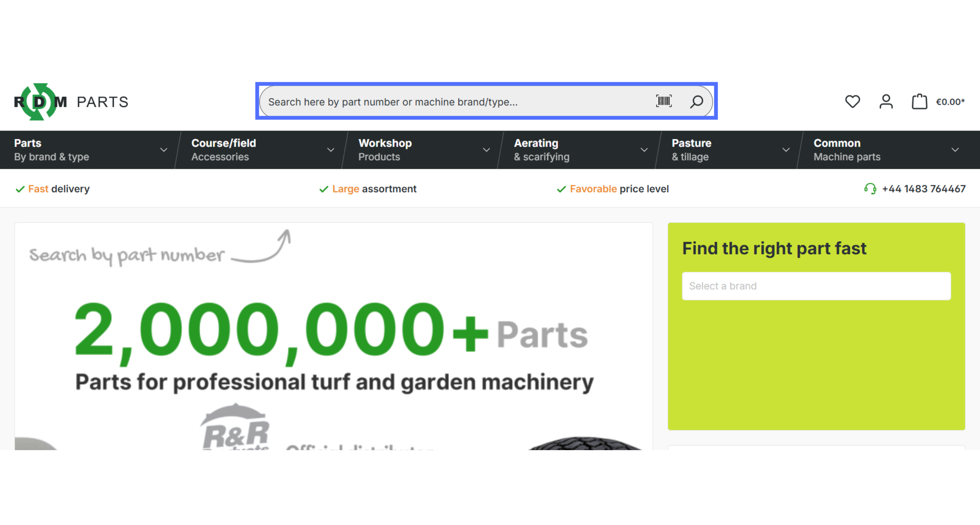
Task: Focus the part number search field
Action: coord(455,102)
